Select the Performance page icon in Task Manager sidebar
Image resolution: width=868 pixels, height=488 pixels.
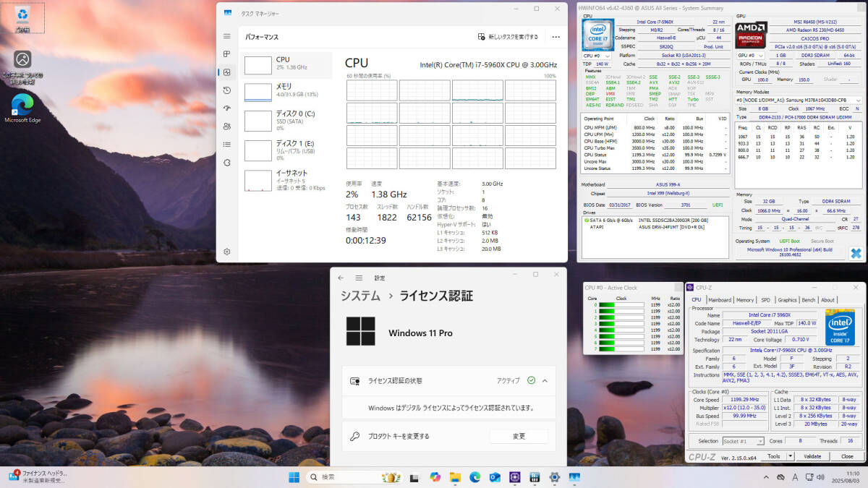[227, 72]
